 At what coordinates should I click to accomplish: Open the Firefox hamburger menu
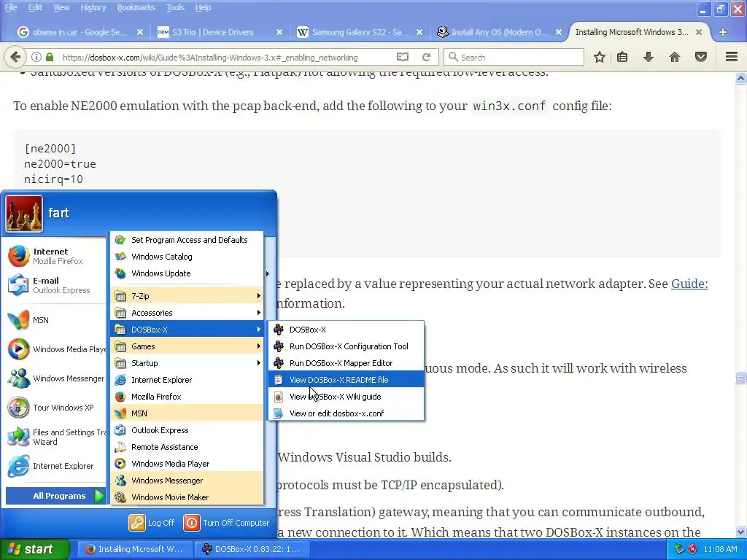tap(732, 57)
